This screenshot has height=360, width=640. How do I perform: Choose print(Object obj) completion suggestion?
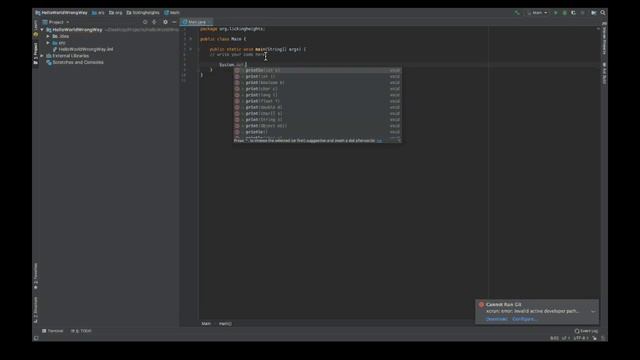pyautogui.click(x=317, y=126)
